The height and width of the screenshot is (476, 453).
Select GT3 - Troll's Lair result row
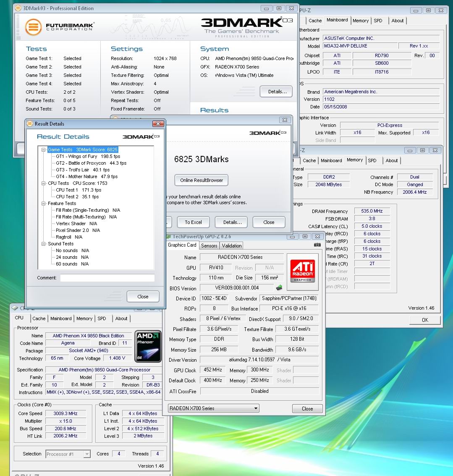tap(83, 170)
